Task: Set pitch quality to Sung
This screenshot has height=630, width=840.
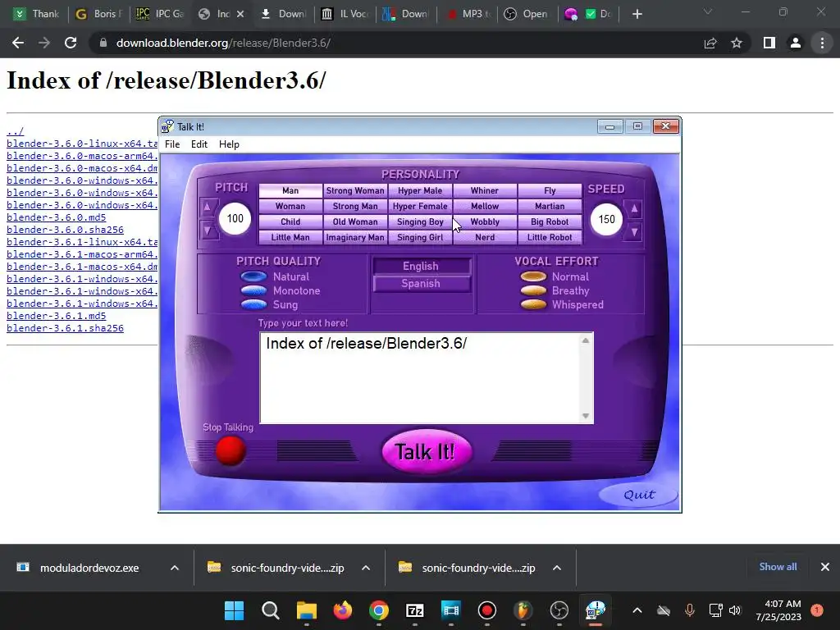Action: (253, 304)
